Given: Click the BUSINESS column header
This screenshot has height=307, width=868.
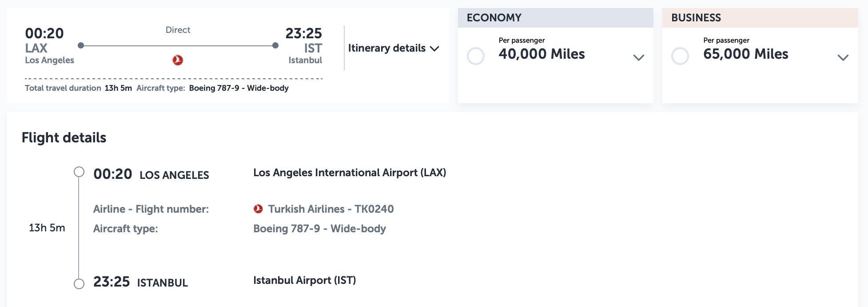Looking at the screenshot, I should pyautogui.click(x=696, y=18).
